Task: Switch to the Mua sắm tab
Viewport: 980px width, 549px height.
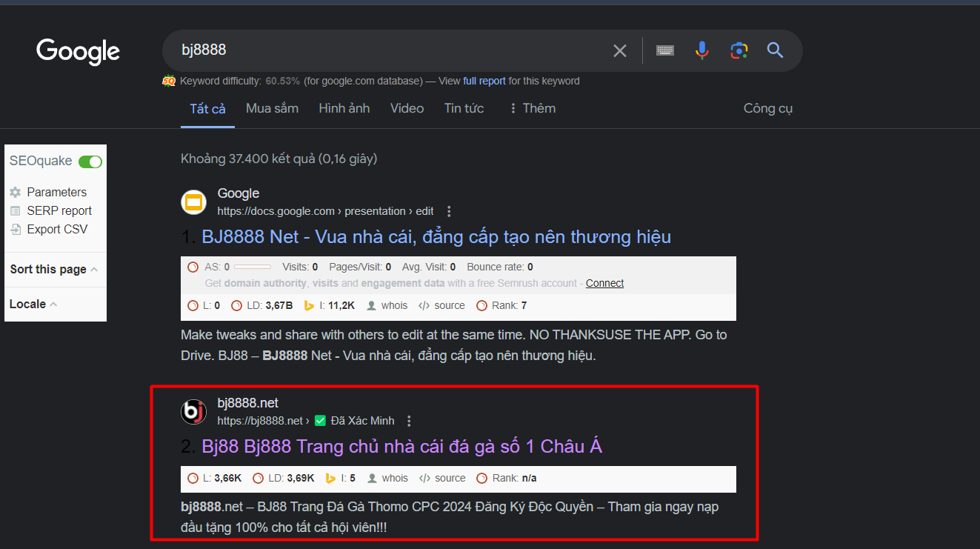Action: coord(272,108)
